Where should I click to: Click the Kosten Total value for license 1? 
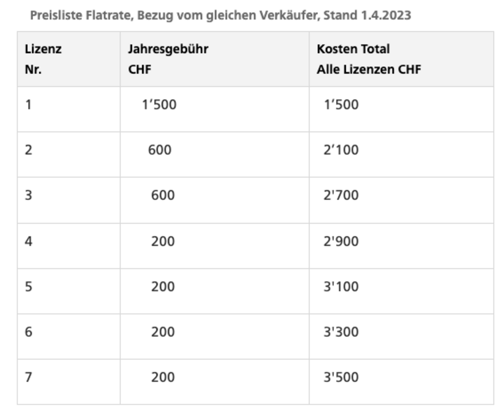pos(341,105)
